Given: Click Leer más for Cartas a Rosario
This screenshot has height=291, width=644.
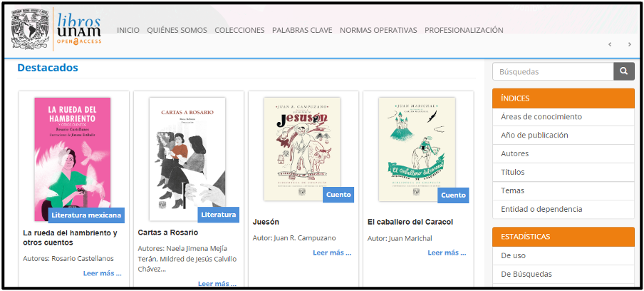Looking at the screenshot, I should (217, 284).
